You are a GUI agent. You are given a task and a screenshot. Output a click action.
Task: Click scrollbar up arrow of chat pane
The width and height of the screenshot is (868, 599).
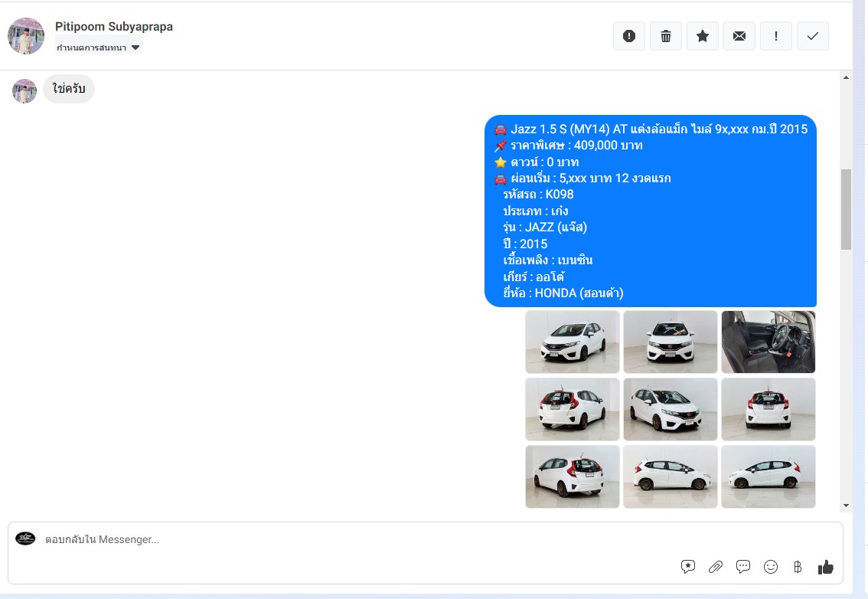[846, 77]
